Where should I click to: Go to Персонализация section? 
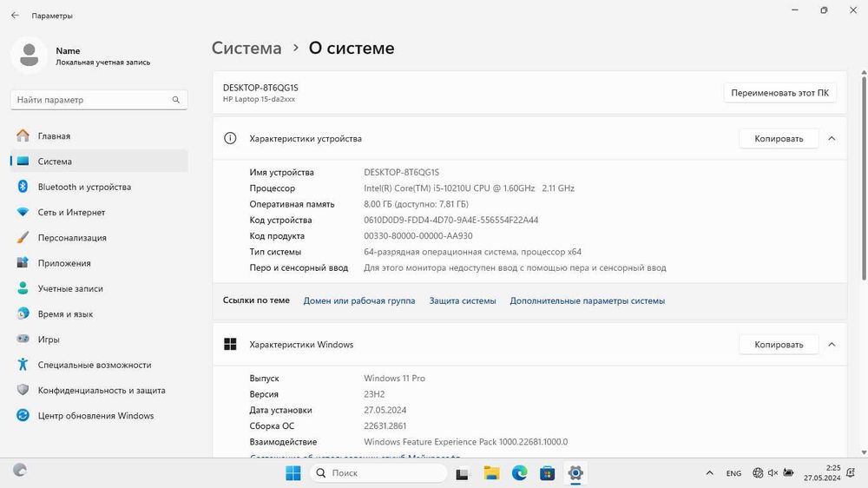point(99,238)
